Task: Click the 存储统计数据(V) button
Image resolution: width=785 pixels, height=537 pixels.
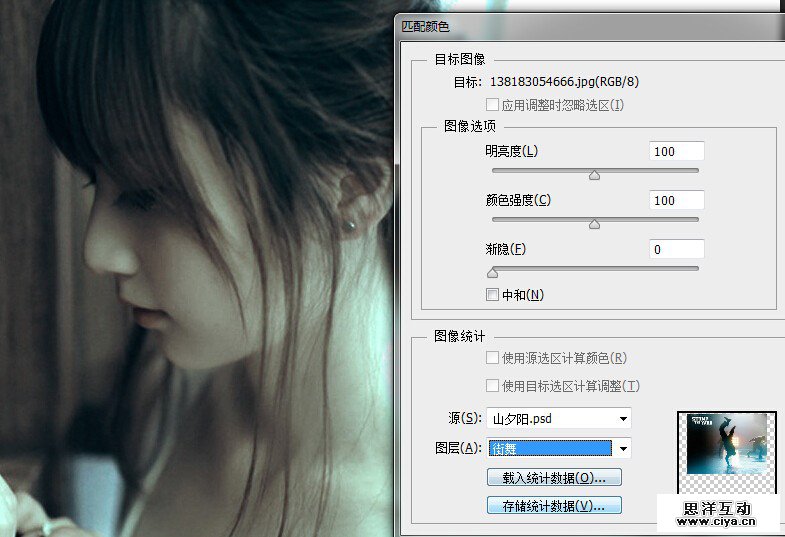Action: (554, 506)
